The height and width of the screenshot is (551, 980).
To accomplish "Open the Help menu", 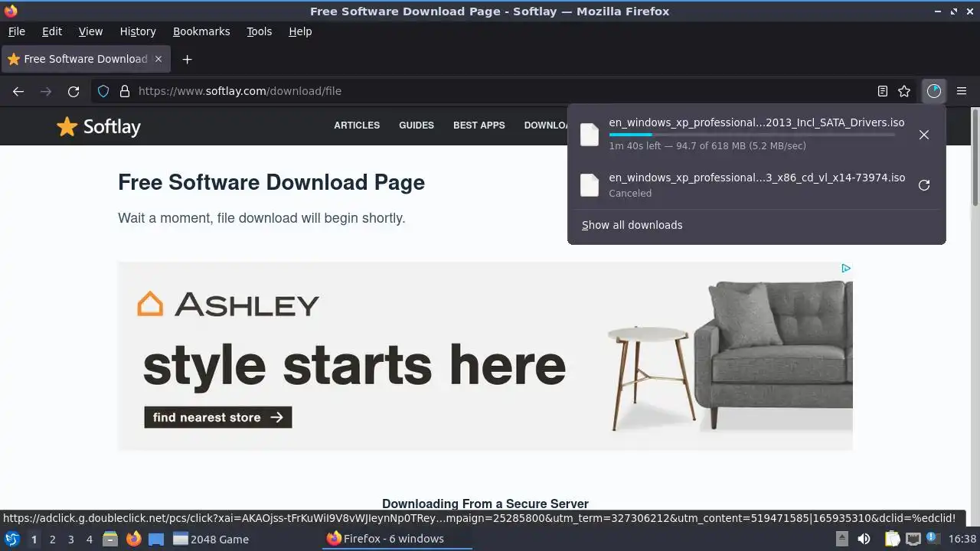I will pyautogui.click(x=300, y=31).
